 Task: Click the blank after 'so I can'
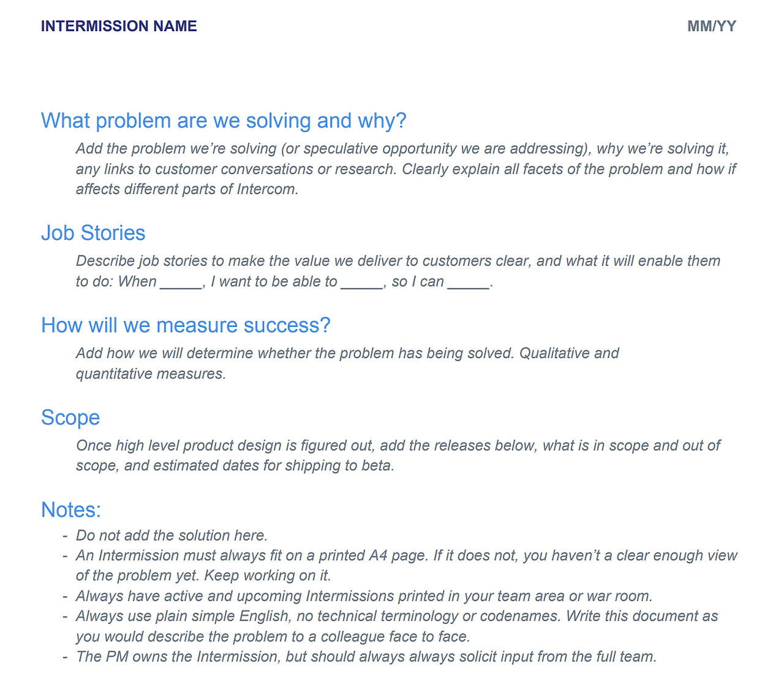point(469,282)
